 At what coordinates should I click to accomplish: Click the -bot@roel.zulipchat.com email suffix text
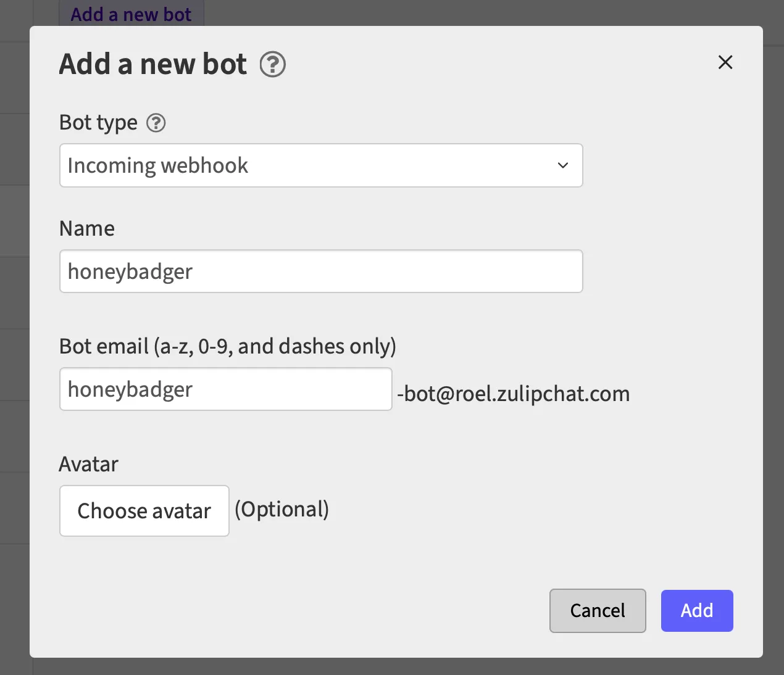pyautogui.click(x=514, y=393)
